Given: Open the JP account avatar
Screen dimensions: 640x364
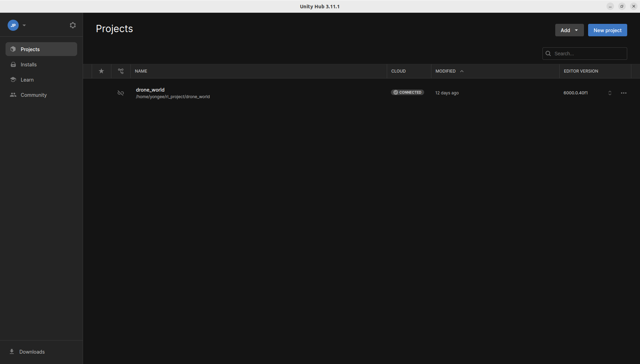Looking at the screenshot, I should click(x=13, y=25).
